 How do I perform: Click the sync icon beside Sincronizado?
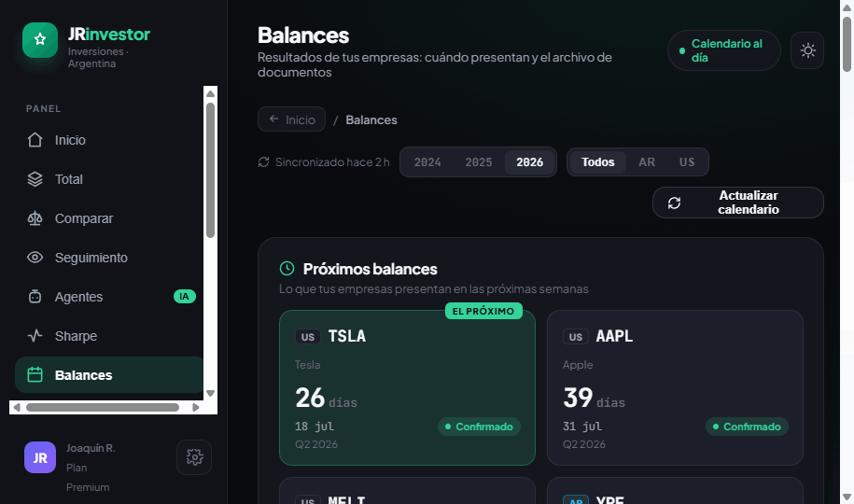(x=263, y=162)
